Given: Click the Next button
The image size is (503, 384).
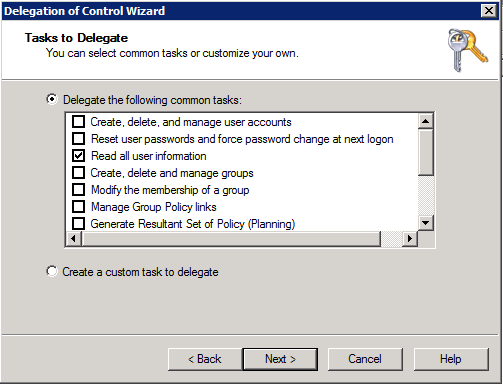Looking at the screenshot, I should pyautogui.click(x=280, y=359).
